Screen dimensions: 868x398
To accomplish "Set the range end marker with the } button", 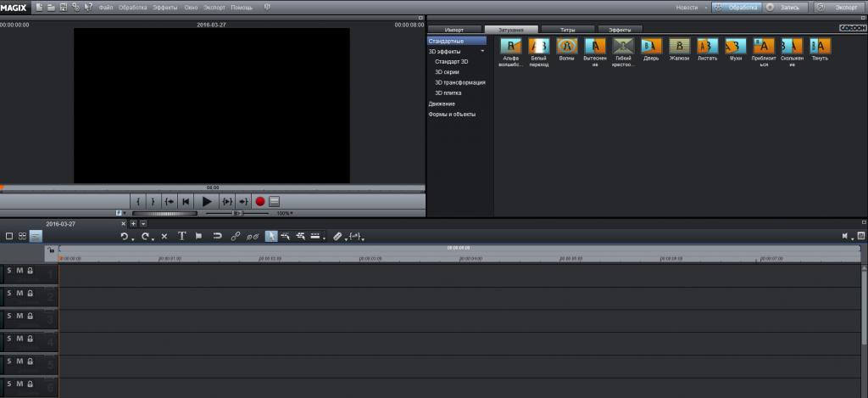I will tap(153, 202).
